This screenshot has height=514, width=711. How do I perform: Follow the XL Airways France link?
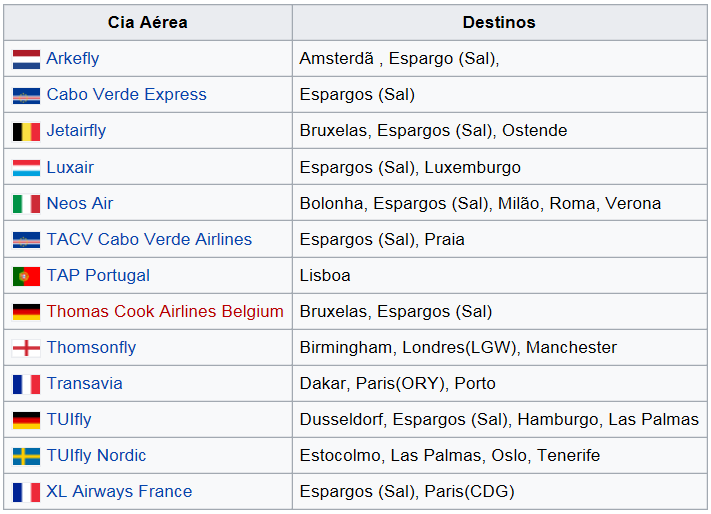(x=119, y=491)
